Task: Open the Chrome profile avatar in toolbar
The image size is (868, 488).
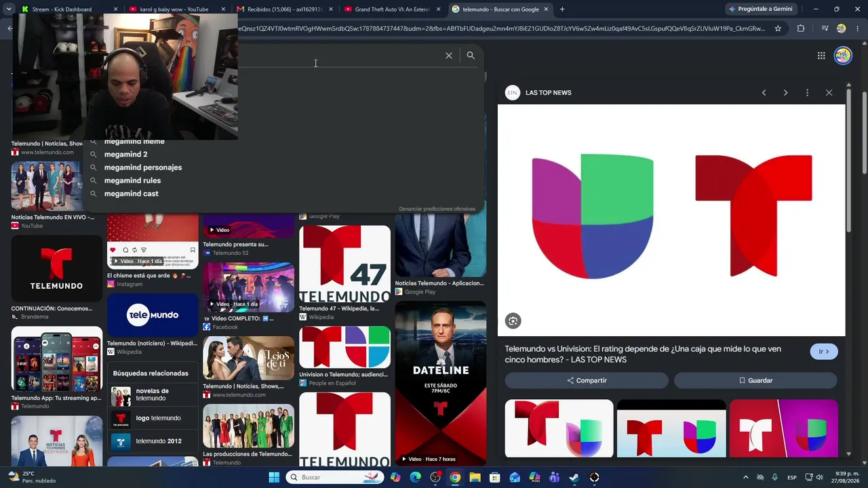Action: (x=841, y=28)
